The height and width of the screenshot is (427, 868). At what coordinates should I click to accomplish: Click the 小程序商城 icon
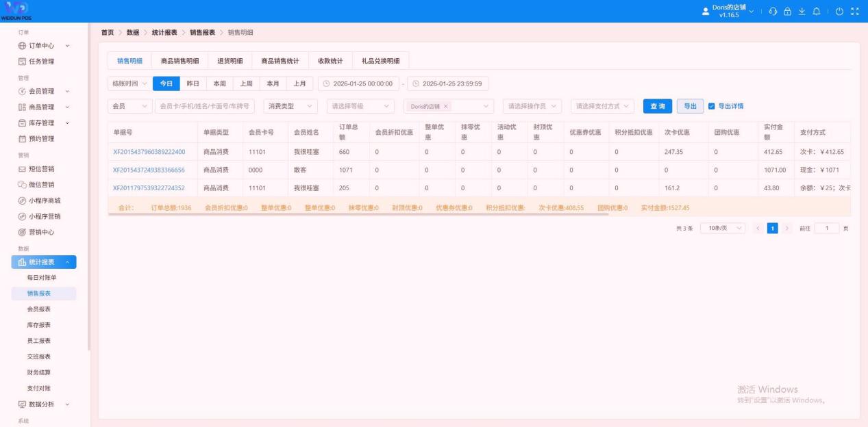(x=22, y=200)
